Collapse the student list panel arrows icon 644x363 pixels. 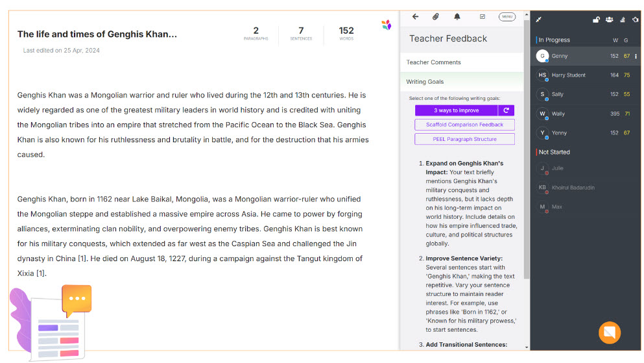pos(538,19)
